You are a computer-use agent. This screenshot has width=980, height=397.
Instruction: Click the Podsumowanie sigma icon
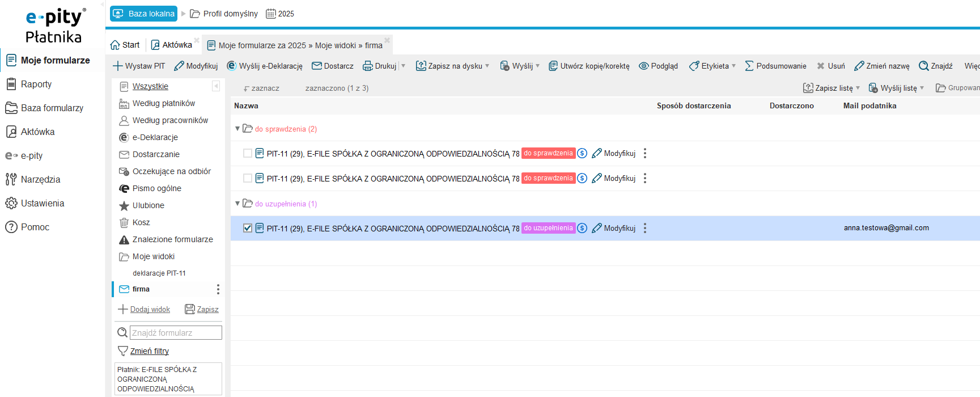[749, 66]
